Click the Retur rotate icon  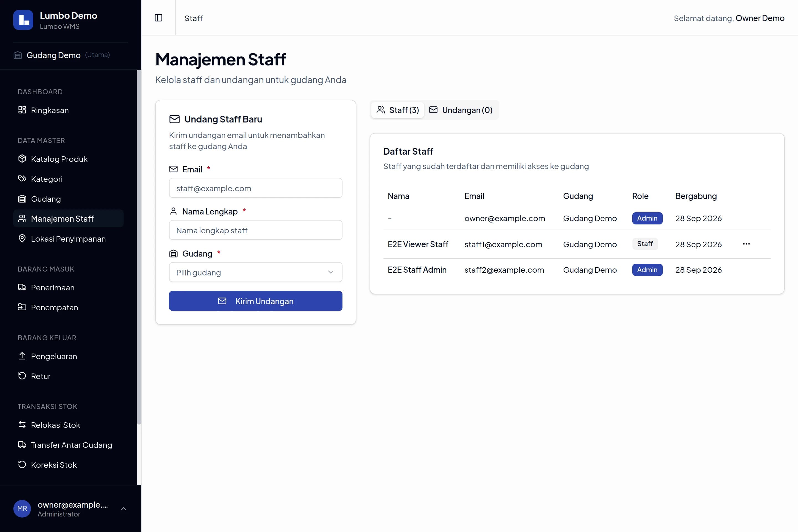(x=22, y=376)
